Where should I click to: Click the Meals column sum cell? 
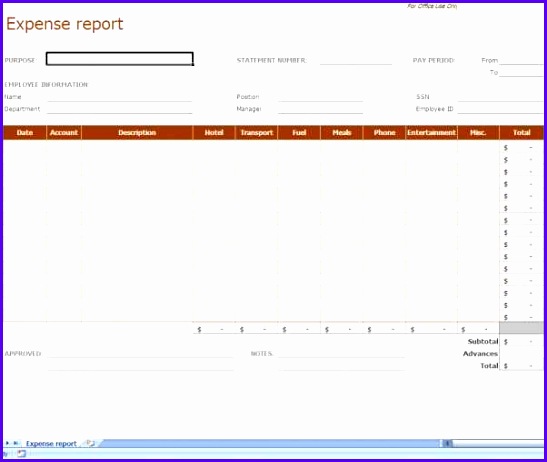point(342,329)
